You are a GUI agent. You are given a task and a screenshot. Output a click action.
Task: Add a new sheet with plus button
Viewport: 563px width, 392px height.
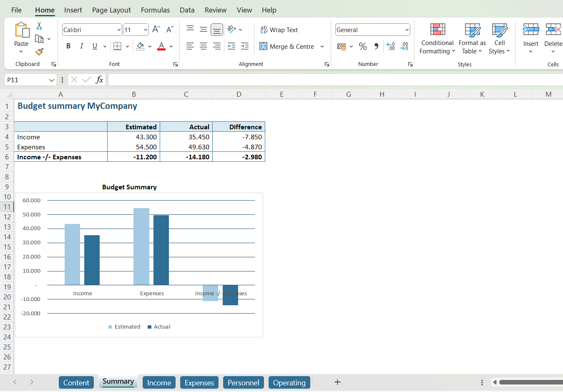pyautogui.click(x=338, y=382)
